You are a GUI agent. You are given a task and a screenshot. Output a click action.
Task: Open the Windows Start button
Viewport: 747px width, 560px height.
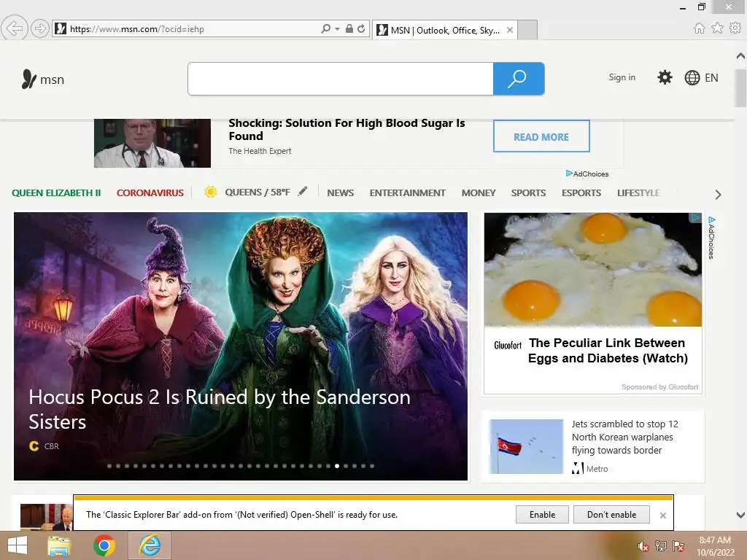click(18, 545)
